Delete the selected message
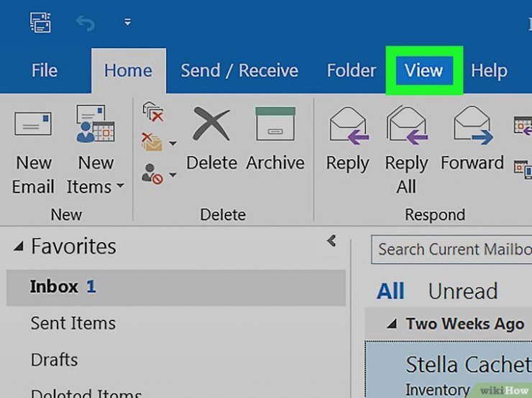532x398 pixels. [211, 139]
